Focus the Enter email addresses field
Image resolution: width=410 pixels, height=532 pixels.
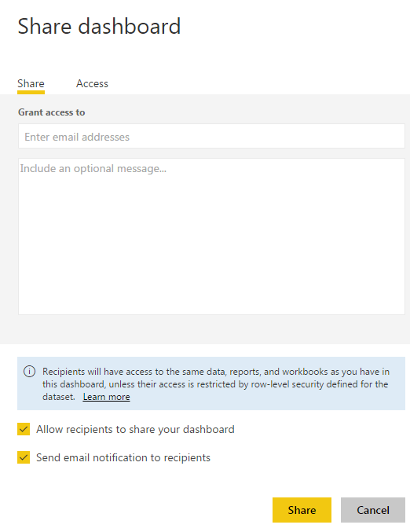(x=211, y=136)
